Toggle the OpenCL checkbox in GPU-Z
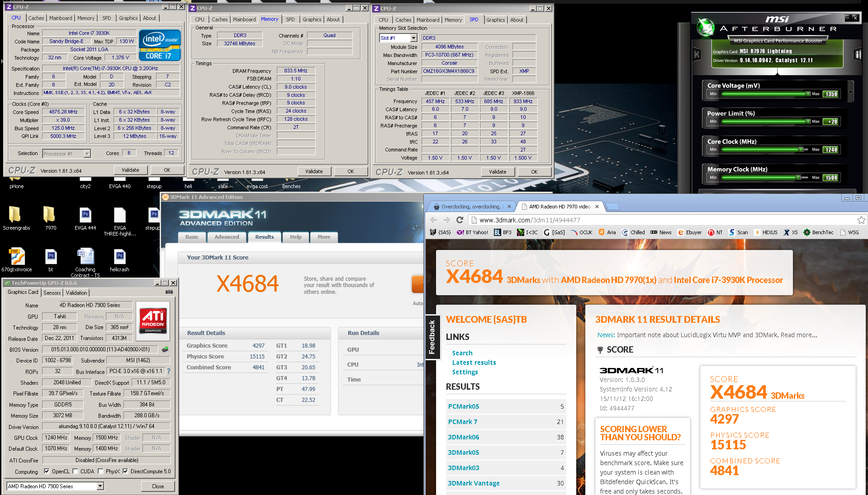868x495 pixels. [47, 471]
